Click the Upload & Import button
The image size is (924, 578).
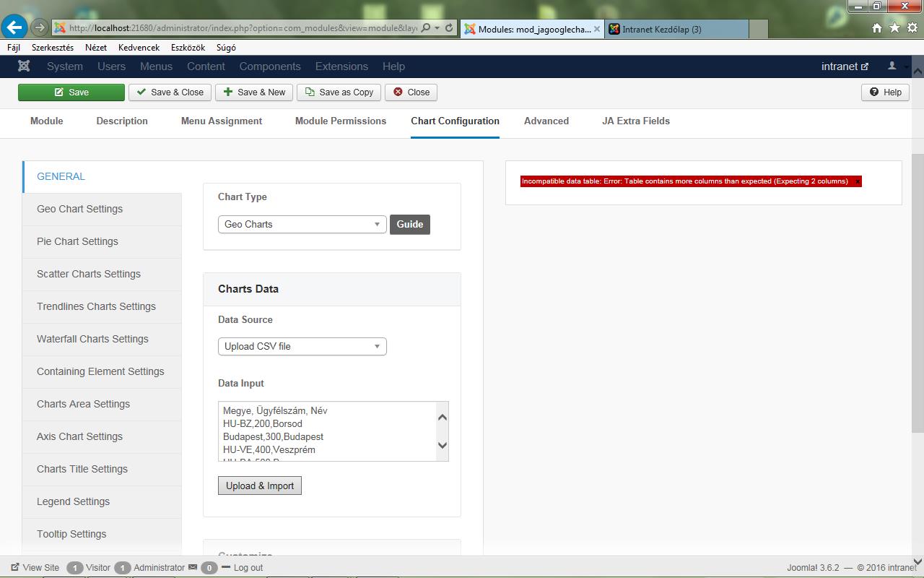259,486
